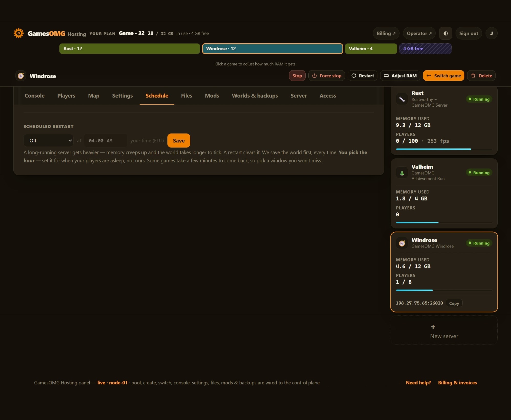
Task: Open the Billing & invoices footer link
Action: (457, 383)
